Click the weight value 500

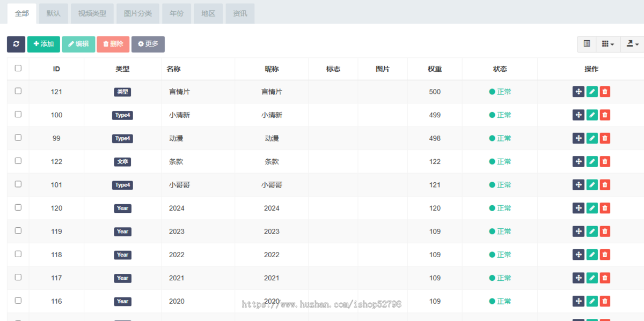[x=435, y=92]
